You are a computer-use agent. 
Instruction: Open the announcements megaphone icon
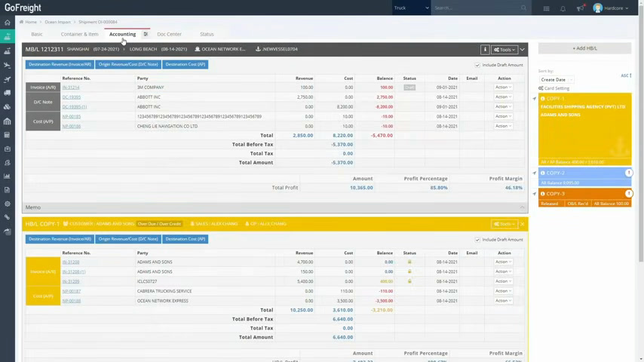(x=580, y=8)
